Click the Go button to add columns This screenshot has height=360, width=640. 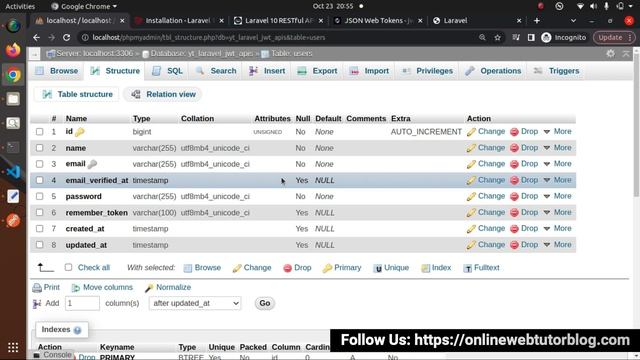tap(264, 303)
